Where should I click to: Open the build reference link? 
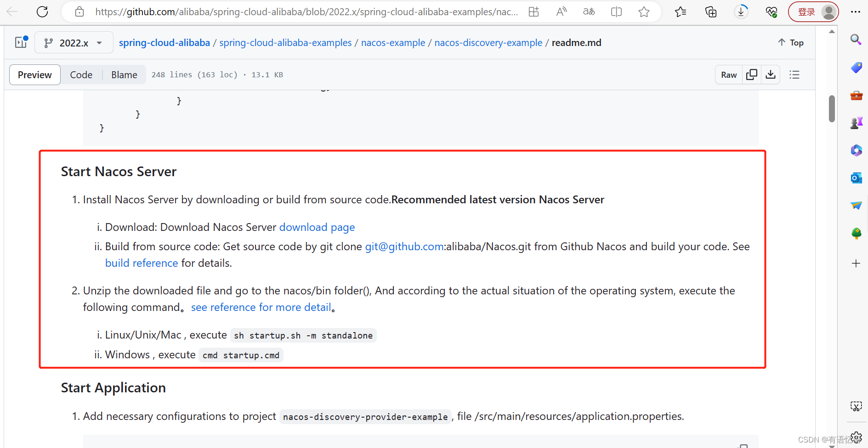click(x=142, y=263)
